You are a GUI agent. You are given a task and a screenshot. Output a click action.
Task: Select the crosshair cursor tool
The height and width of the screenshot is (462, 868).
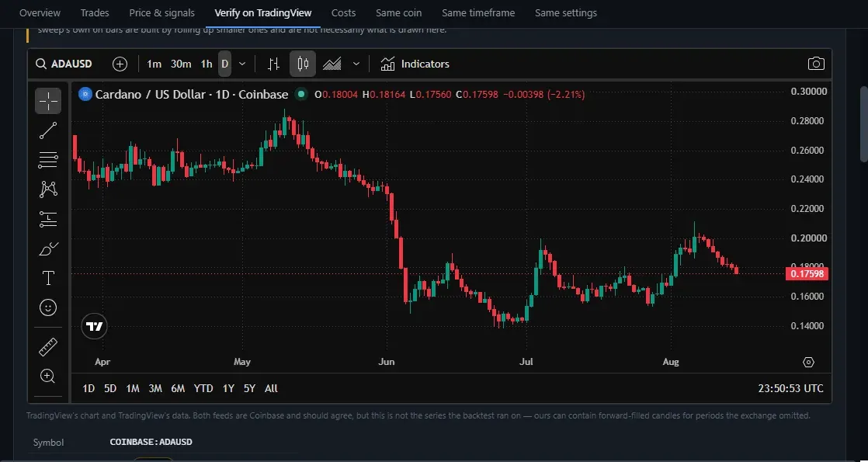point(48,101)
